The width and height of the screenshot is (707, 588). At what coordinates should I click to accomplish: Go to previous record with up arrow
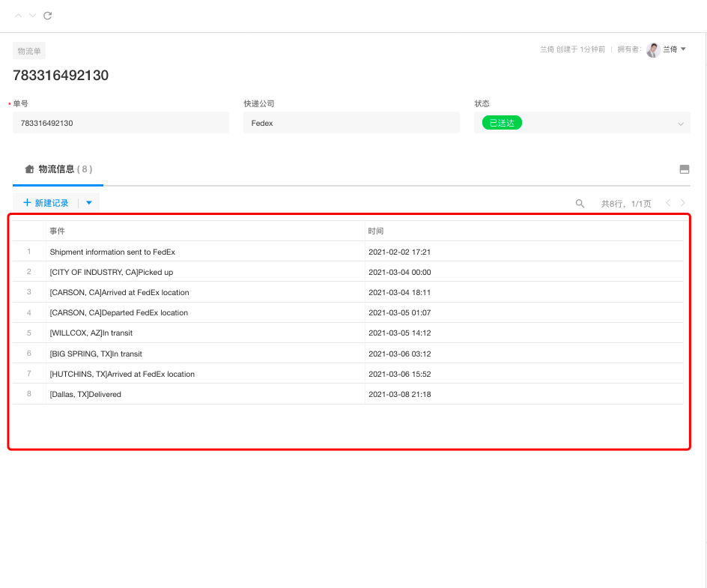point(19,16)
